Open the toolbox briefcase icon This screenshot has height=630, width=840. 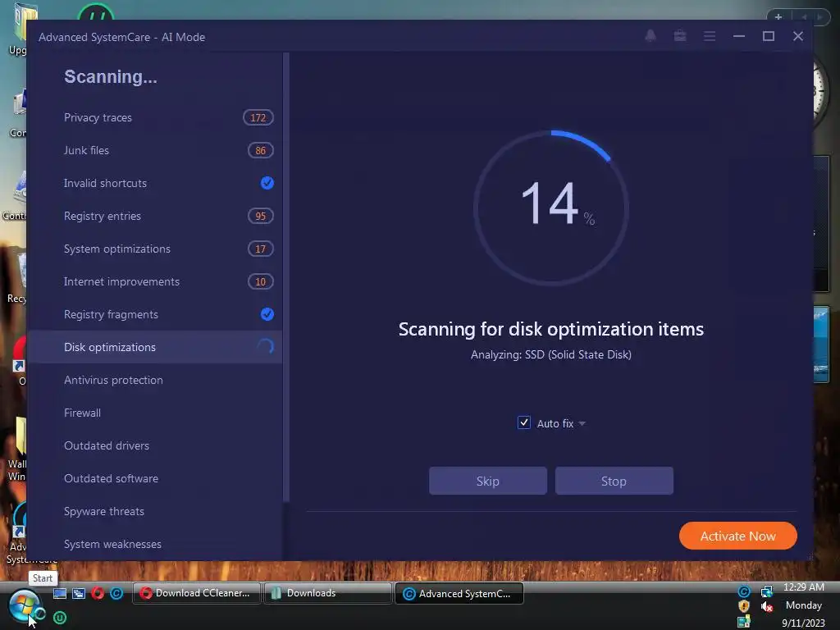click(680, 36)
